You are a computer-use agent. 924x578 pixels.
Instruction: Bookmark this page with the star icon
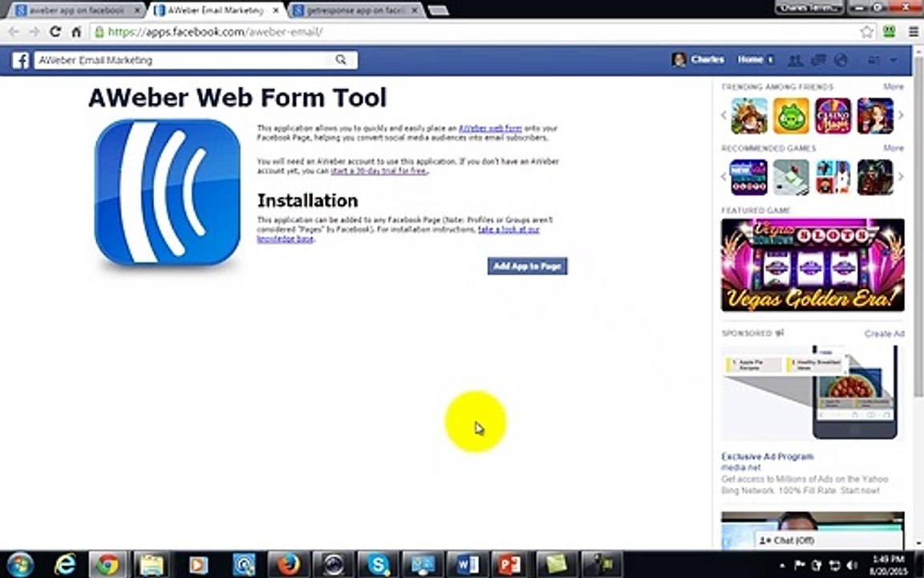[x=866, y=32]
